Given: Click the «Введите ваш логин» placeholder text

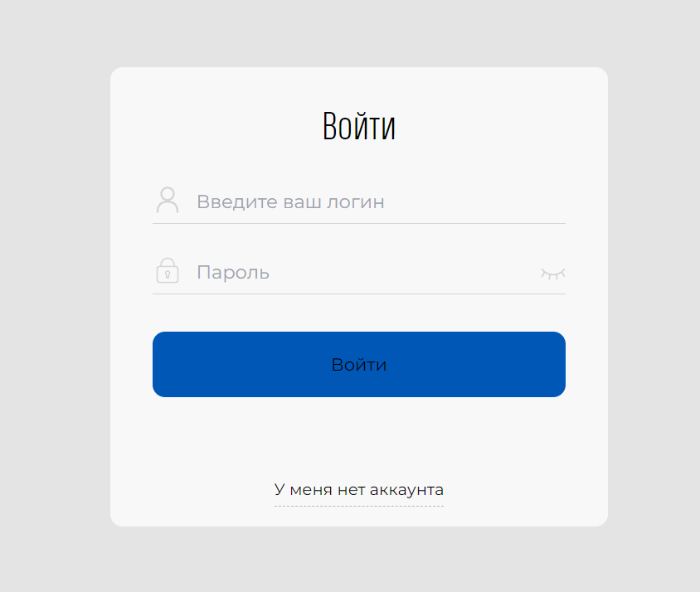Looking at the screenshot, I should coord(290,202).
